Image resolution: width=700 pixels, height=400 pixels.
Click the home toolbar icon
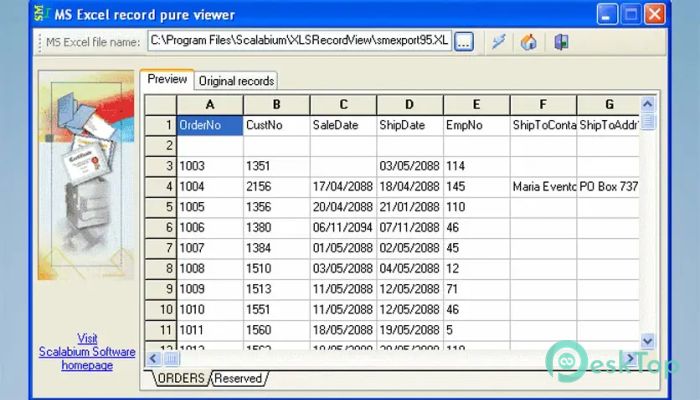coord(529,42)
